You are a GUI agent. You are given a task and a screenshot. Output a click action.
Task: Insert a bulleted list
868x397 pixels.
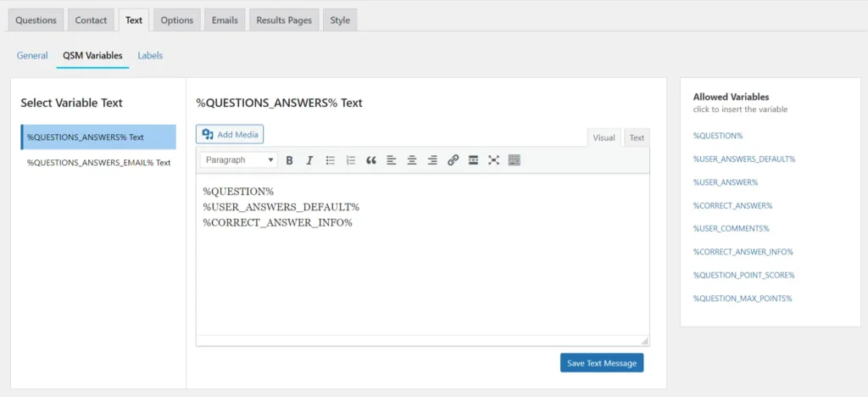coord(331,160)
